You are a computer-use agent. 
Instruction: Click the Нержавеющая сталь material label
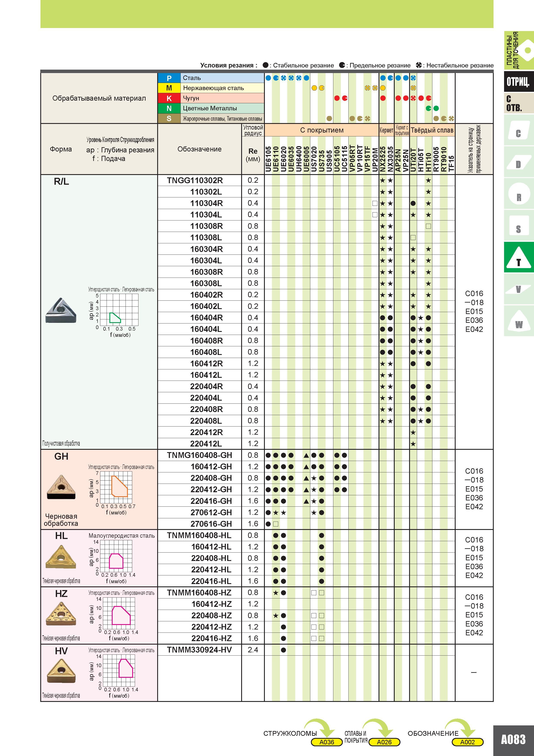coord(214,88)
